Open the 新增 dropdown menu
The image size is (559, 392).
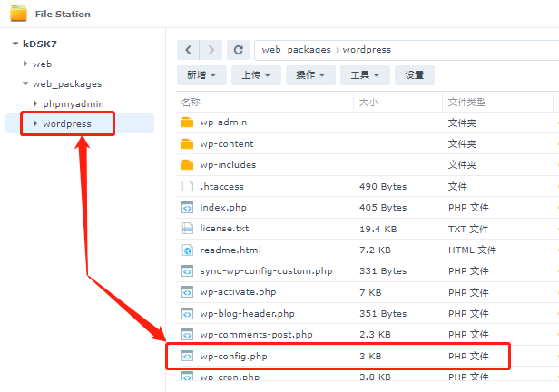pyautogui.click(x=201, y=75)
